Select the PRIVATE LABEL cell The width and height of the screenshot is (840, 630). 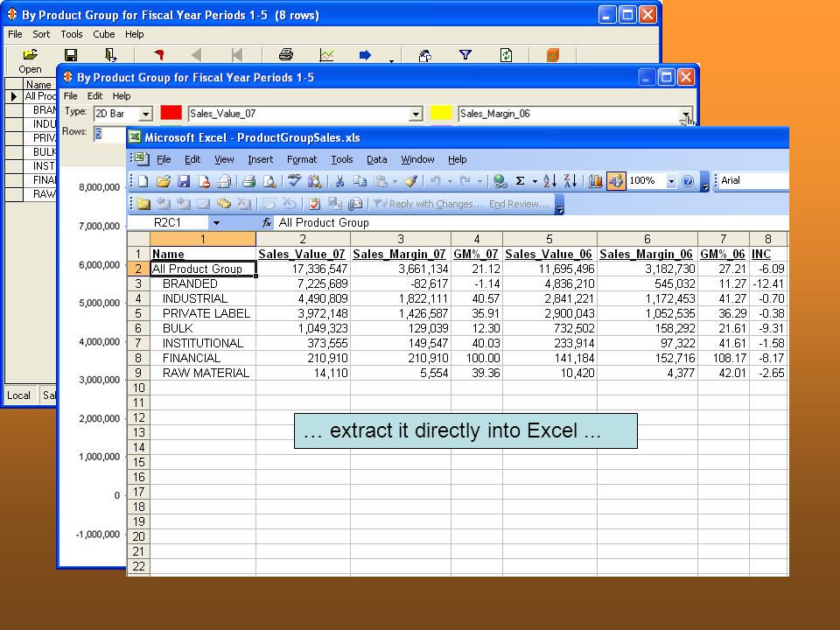[x=202, y=313]
